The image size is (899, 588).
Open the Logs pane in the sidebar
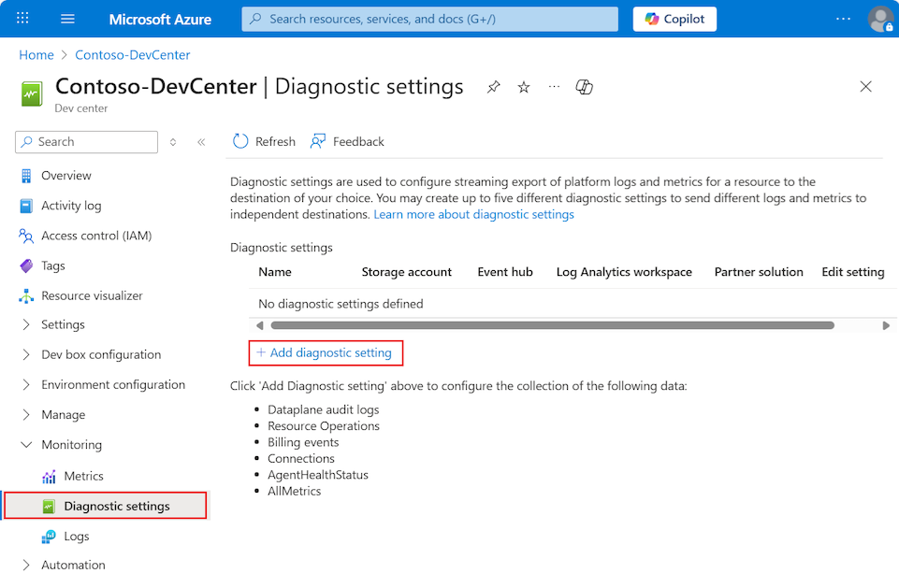click(x=75, y=536)
